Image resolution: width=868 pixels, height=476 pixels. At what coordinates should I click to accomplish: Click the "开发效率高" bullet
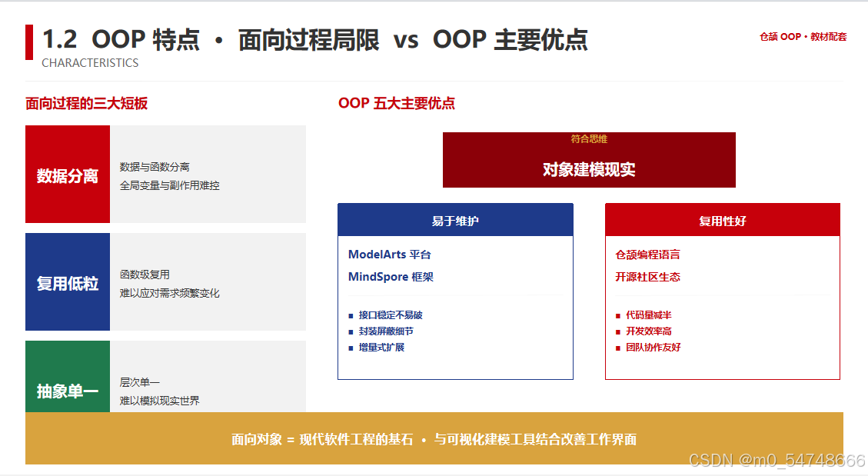click(x=648, y=331)
